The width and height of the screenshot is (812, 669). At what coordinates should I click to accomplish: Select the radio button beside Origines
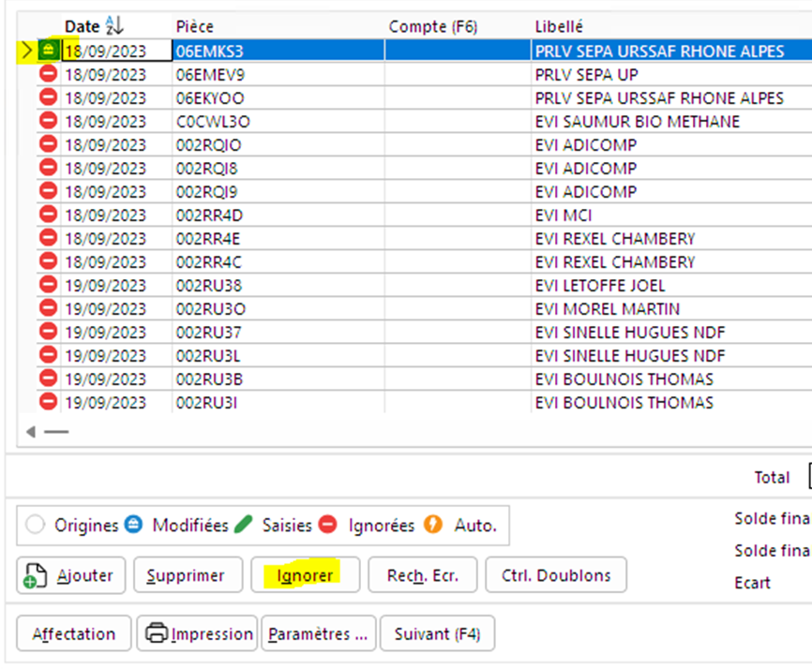pos(36,526)
